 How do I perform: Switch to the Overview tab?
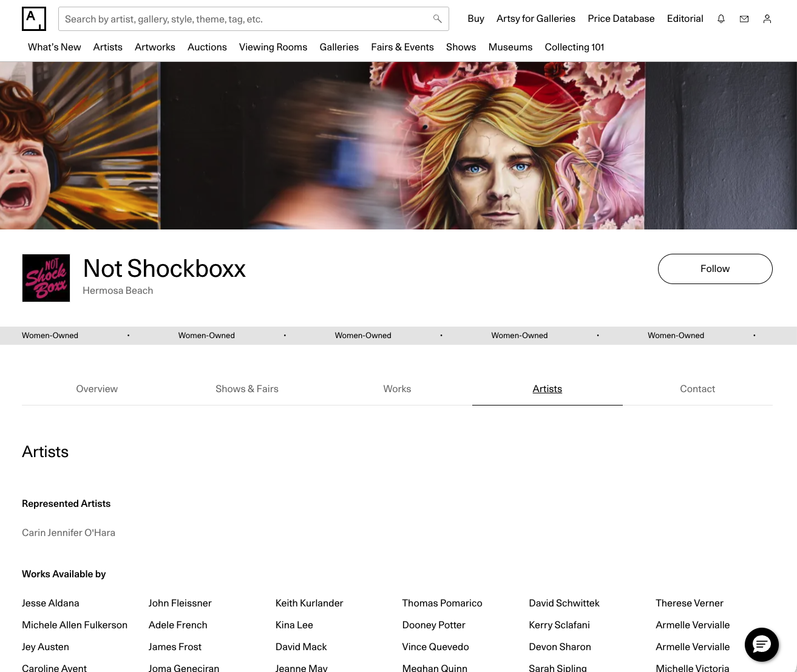pos(97,389)
